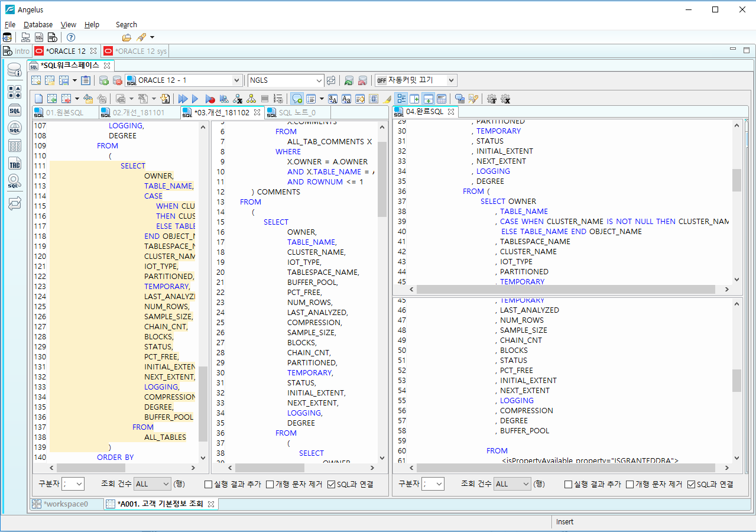Click the gear with T settings icon
Screen dimensions: 756x532
point(492,99)
